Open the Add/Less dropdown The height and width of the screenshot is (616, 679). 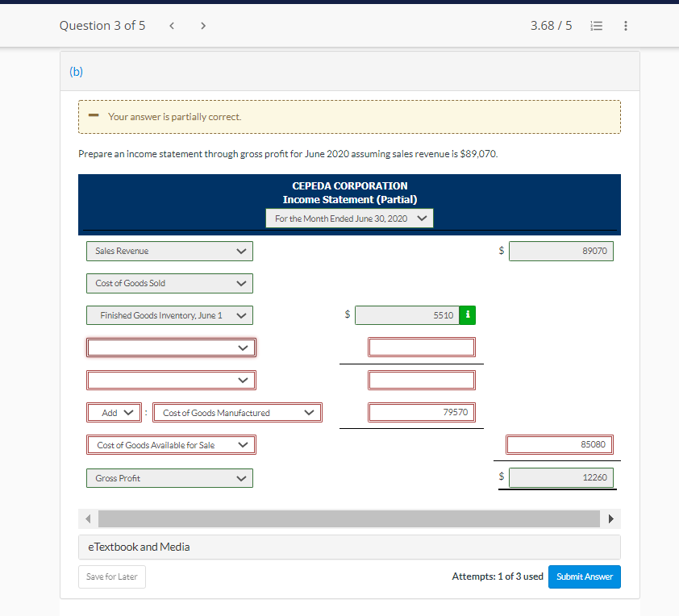tap(115, 413)
